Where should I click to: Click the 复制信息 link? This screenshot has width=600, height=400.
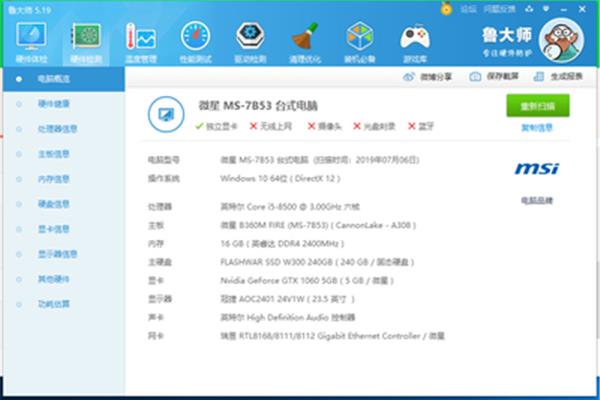(x=537, y=127)
